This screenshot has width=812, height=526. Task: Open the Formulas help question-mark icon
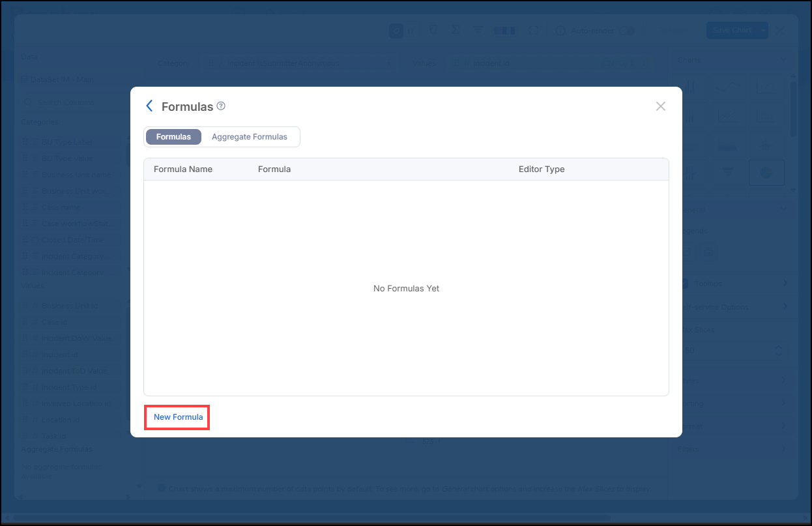[221, 106]
